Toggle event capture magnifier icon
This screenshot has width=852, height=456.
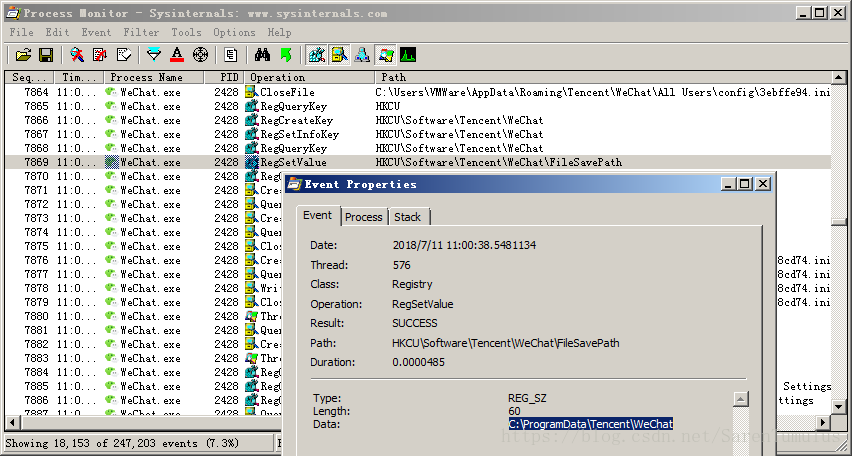pyautogui.click(x=77, y=54)
